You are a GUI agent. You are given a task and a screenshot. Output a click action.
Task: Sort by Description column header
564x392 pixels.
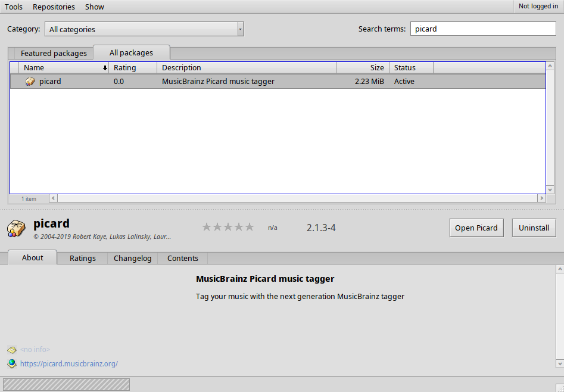click(x=247, y=68)
